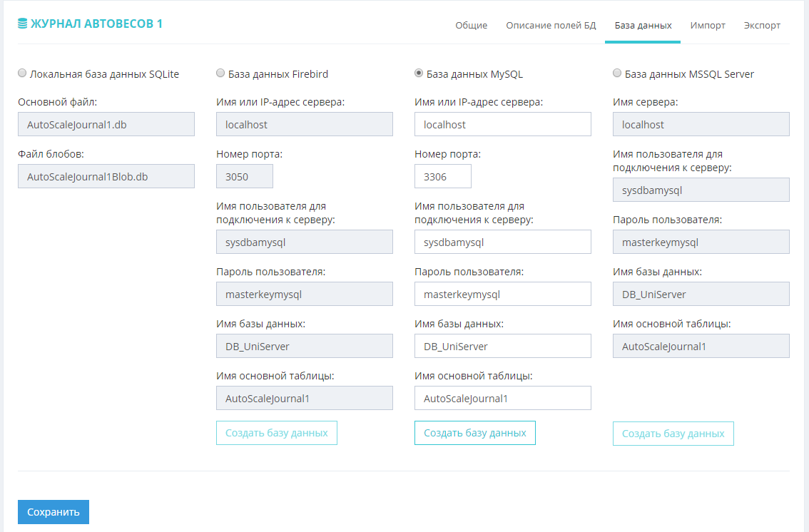
Task: Click MySQL main table name field AutoScaleJournal1
Action: pyautogui.click(x=502, y=398)
